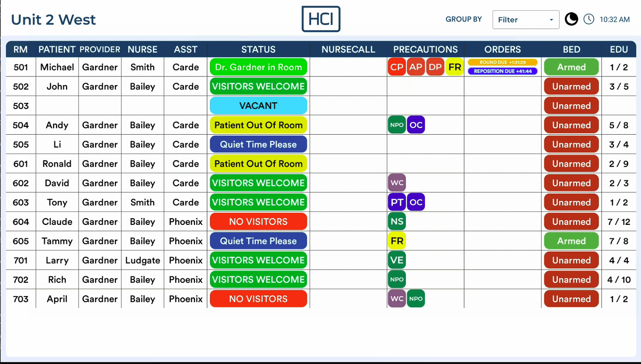Select patient Claude in room 604
The width and height of the screenshot is (641, 364).
[57, 222]
